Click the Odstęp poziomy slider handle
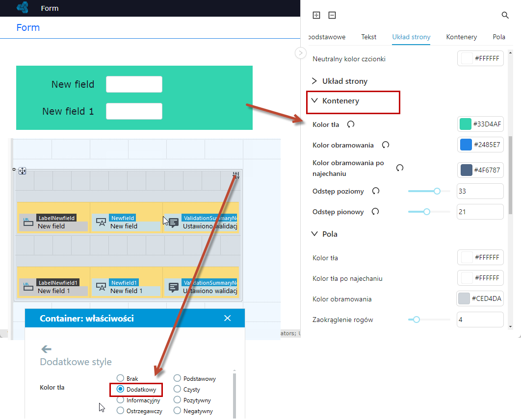 pos(437,191)
